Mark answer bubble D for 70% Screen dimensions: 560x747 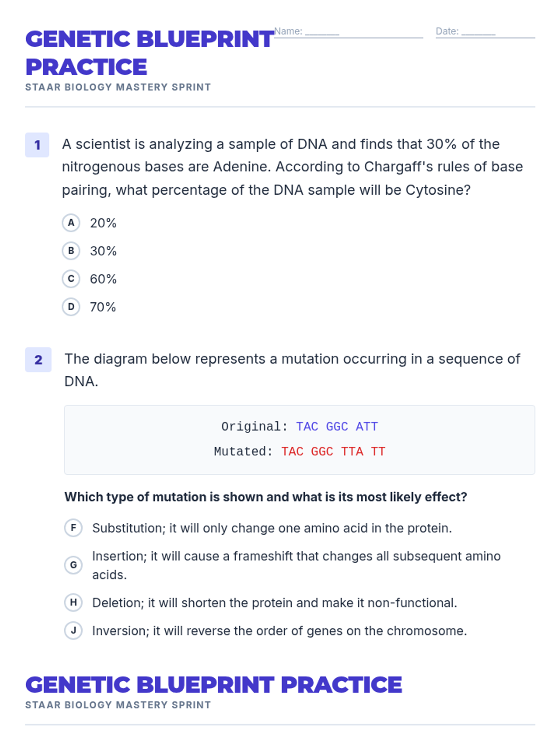[71, 307]
